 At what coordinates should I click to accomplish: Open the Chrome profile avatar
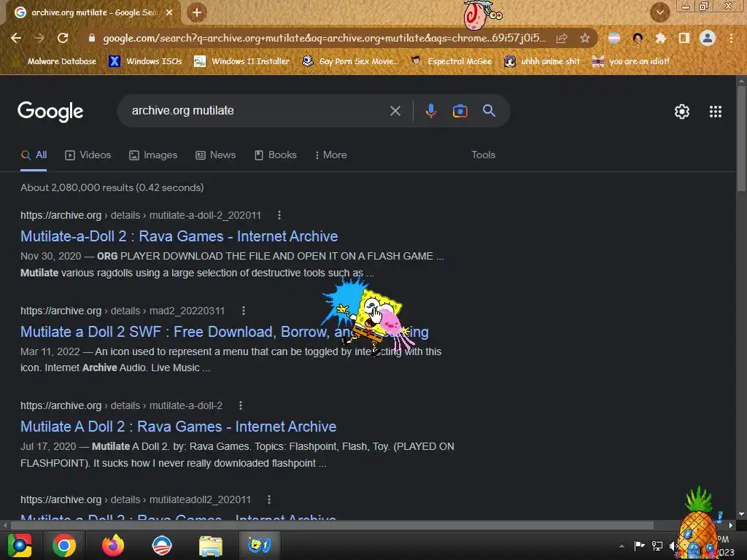tap(708, 38)
